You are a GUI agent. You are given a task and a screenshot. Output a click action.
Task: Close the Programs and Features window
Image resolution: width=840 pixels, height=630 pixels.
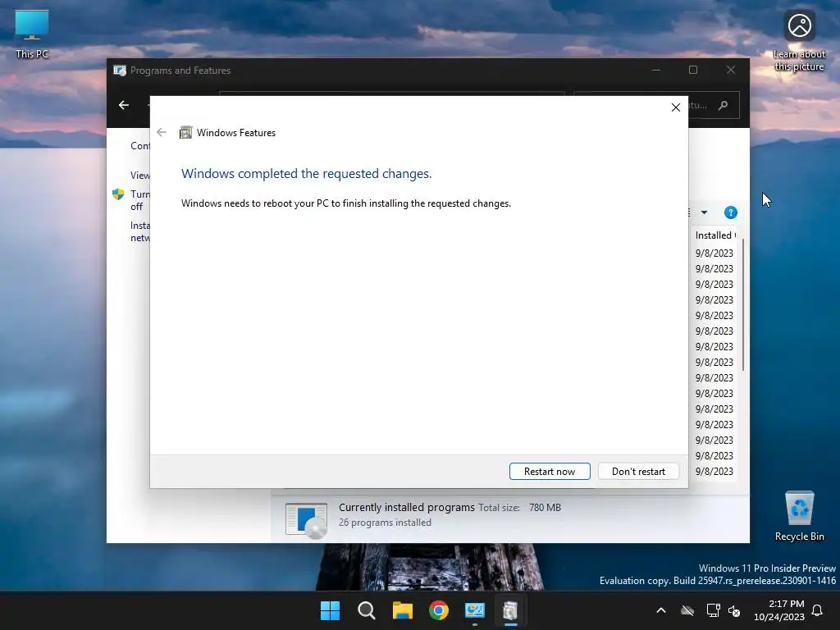pos(731,71)
